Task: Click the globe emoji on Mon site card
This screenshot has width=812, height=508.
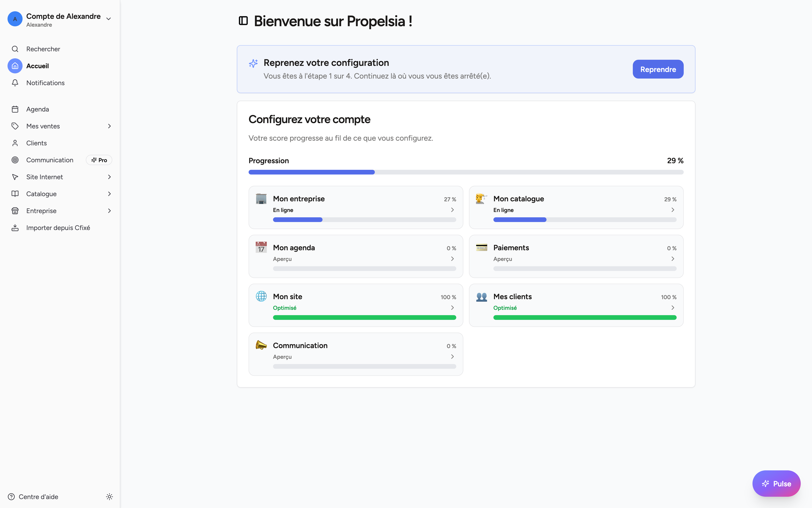Action: click(x=261, y=296)
